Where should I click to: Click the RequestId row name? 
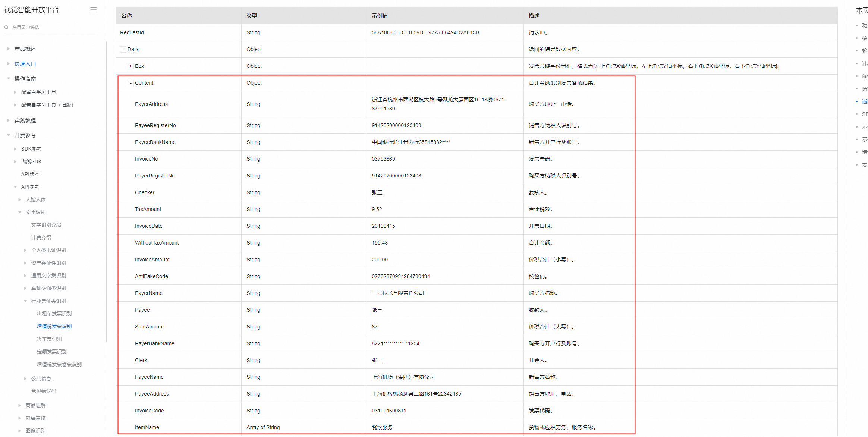[x=132, y=32]
